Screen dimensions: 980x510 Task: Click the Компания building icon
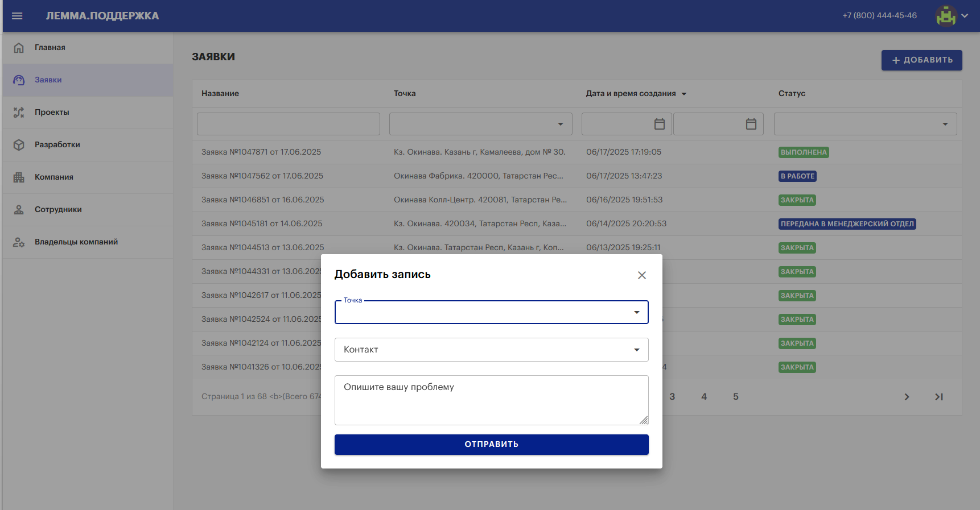click(19, 177)
